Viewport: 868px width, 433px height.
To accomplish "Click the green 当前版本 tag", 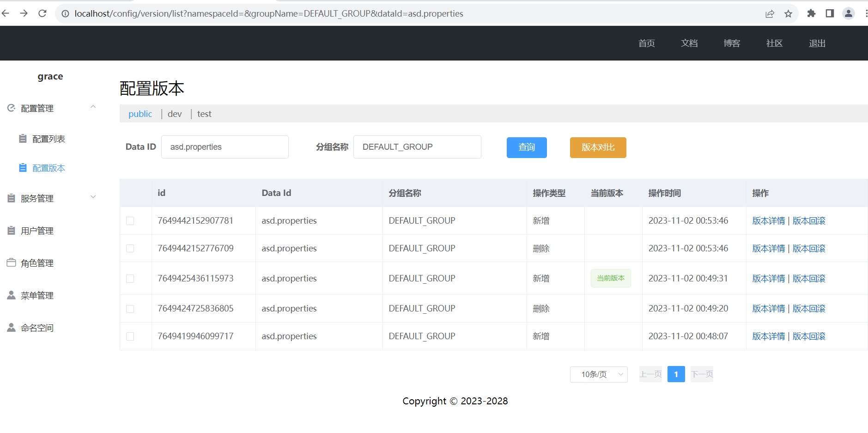I will pos(611,278).
